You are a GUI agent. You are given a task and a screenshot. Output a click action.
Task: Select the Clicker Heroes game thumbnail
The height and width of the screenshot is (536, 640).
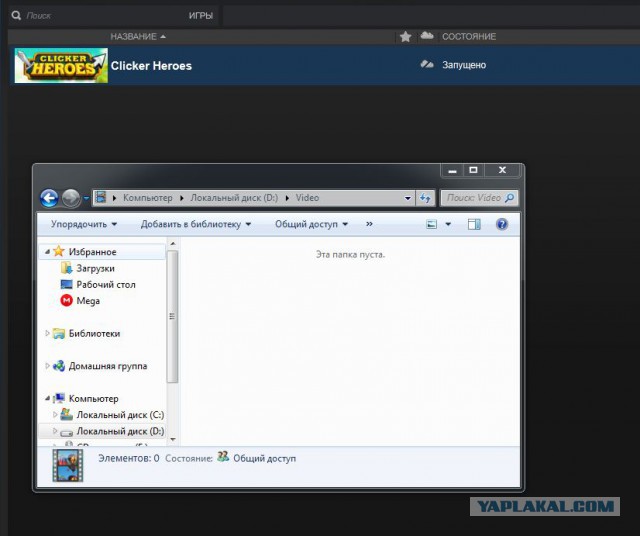pos(61,65)
